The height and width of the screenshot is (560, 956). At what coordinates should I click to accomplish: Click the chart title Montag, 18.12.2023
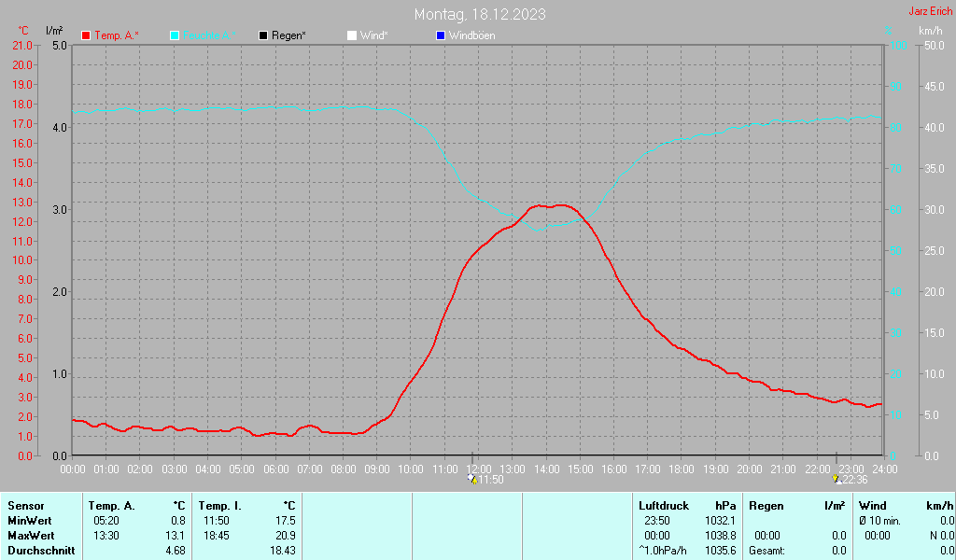click(481, 14)
